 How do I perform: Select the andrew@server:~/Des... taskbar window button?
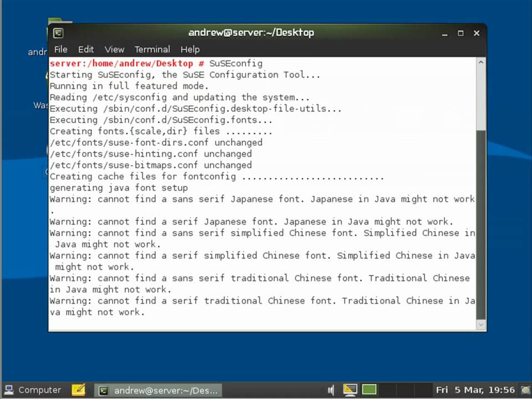158,391
